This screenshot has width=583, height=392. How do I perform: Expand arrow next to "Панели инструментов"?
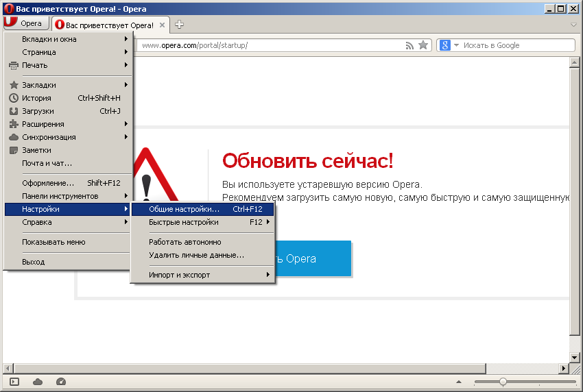pyautogui.click(x=126, y=195)
